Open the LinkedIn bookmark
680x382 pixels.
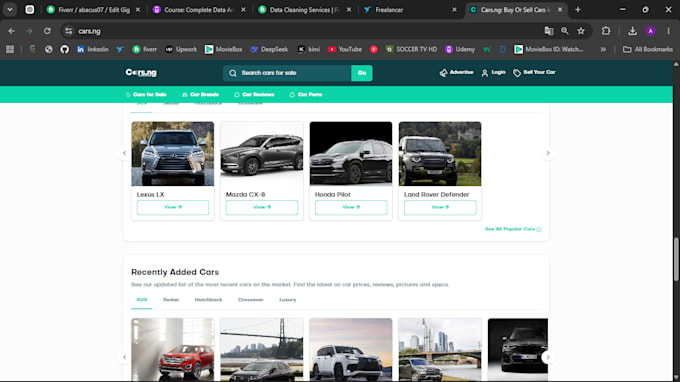92,49
